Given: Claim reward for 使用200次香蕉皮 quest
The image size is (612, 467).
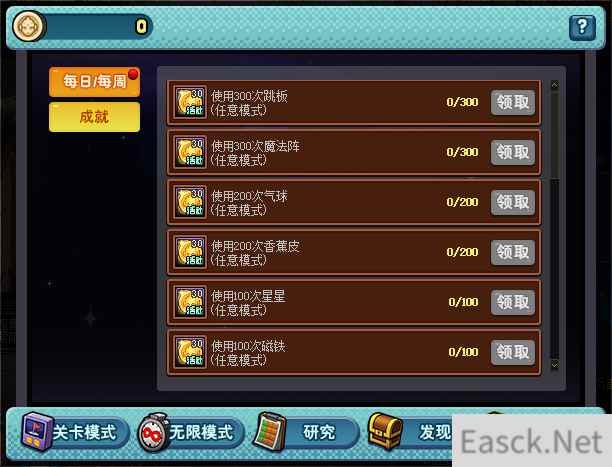Looking at the screenshot, I should pyautogui.click(x=512, y=252).
